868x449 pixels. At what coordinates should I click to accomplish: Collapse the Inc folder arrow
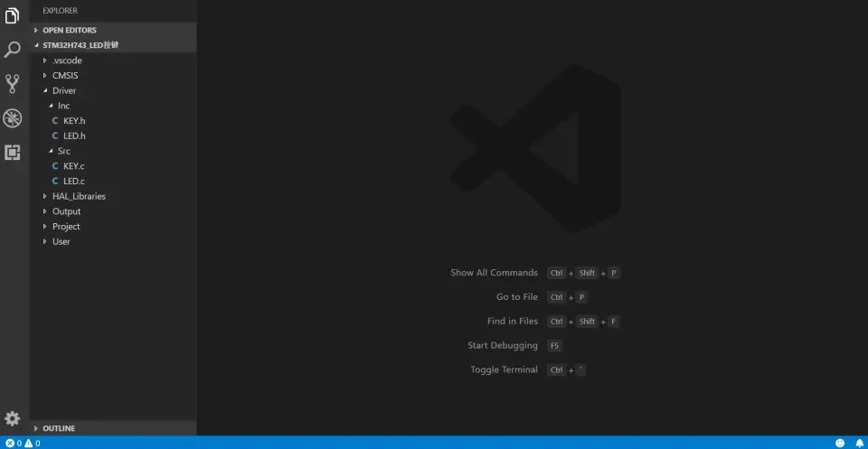(51, 106)
